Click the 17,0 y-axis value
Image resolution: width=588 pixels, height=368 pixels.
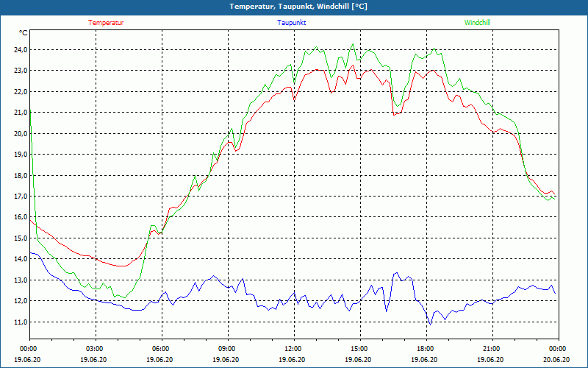[19, 196]
